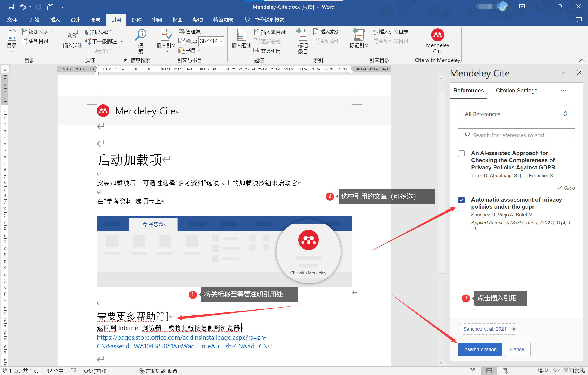Uncheck the Automatic assessment of privacy policies reference
Screen dimensions: 588x375
pyautogui.click(x=461, y=200)
